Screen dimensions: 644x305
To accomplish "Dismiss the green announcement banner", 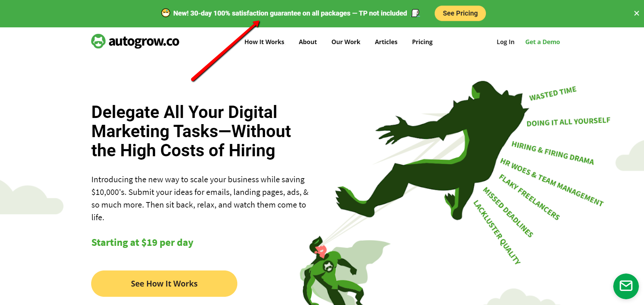I will coord(636,13).
